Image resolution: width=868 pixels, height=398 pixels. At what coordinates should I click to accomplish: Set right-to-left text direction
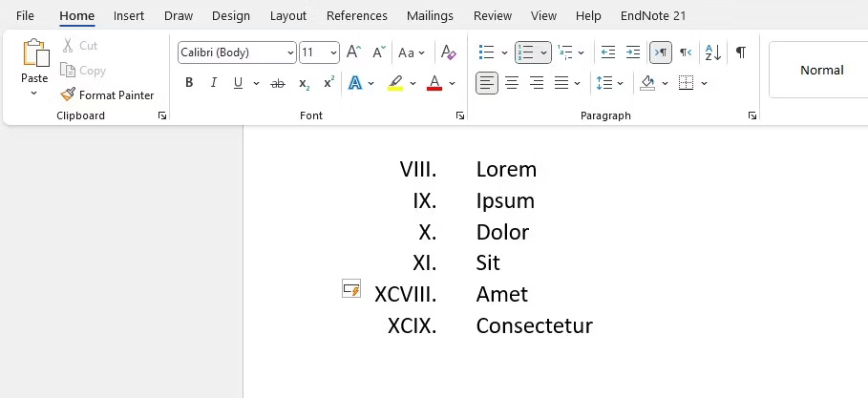point(686,52)
